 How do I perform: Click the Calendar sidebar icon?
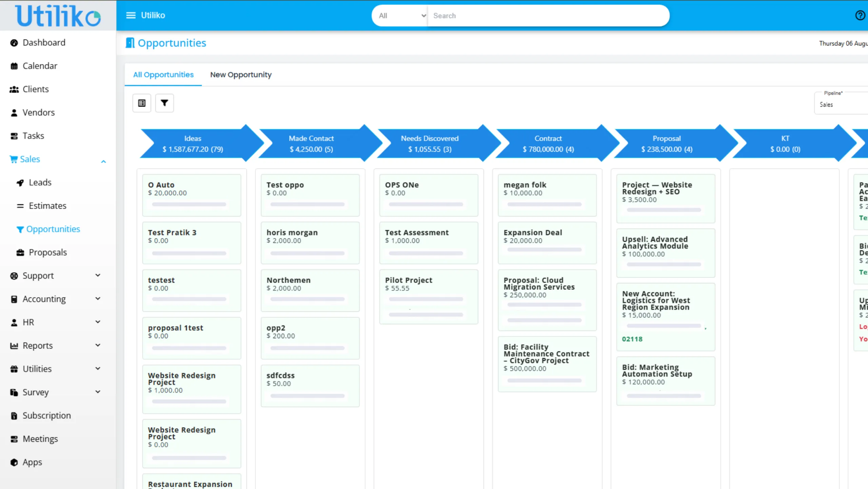14,66
